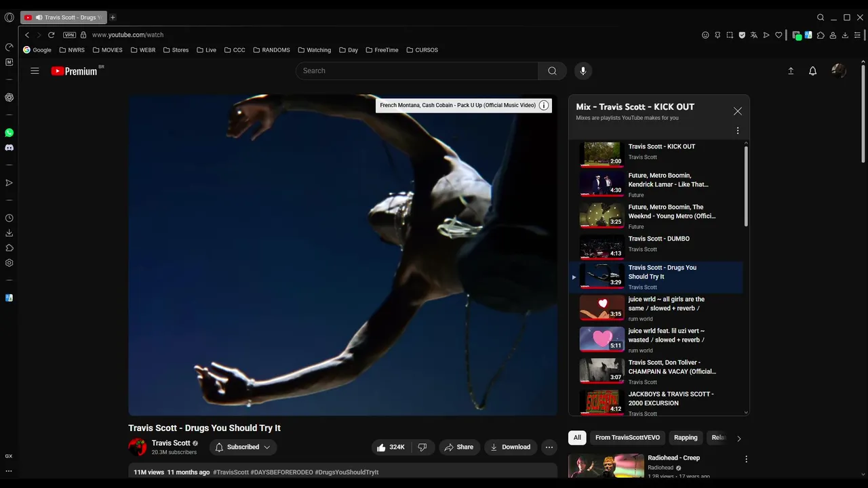The height and width of the screenshot is (488, 868).
Task: Open the CURSOS bookmarks folder
Action: [x=422, y=49]
